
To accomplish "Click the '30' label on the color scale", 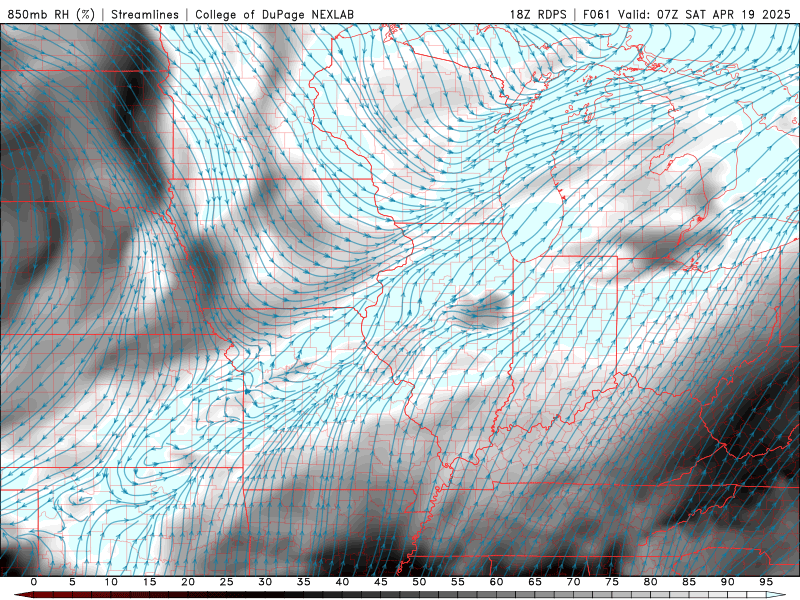I will click(265, 582).
